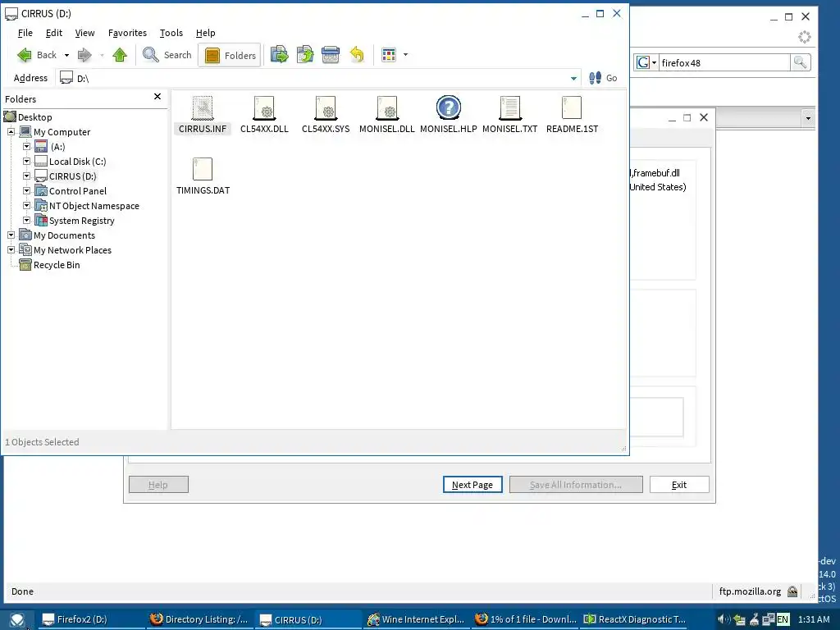Select the README.1ST file icon
Image resolution: width=840 pixels, height=630 pixels.
click(572, 107)
